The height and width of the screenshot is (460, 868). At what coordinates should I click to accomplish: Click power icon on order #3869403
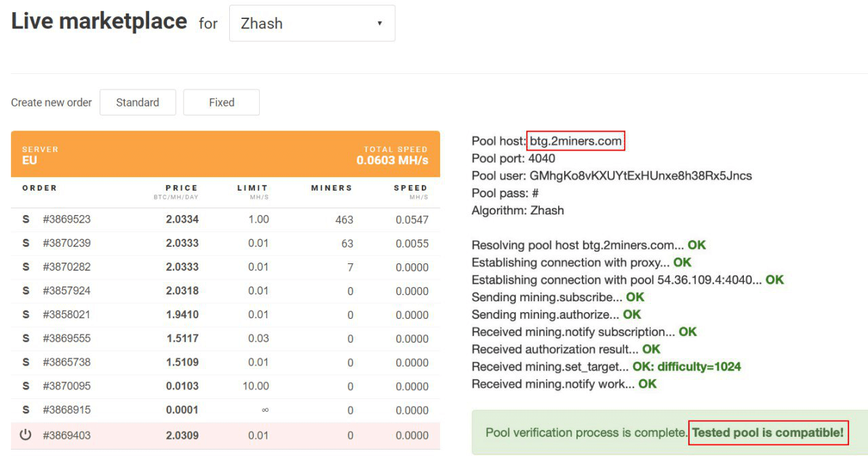tap(26, 435)
